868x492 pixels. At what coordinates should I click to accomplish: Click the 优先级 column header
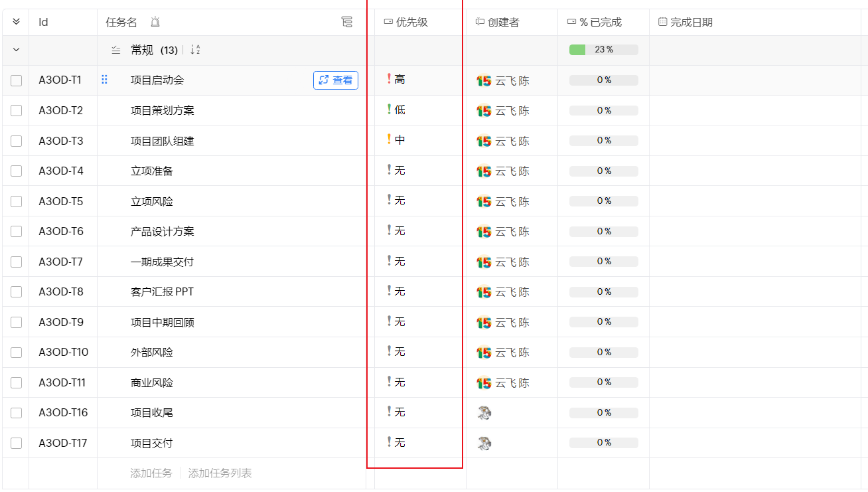click(x=411, y=22)
